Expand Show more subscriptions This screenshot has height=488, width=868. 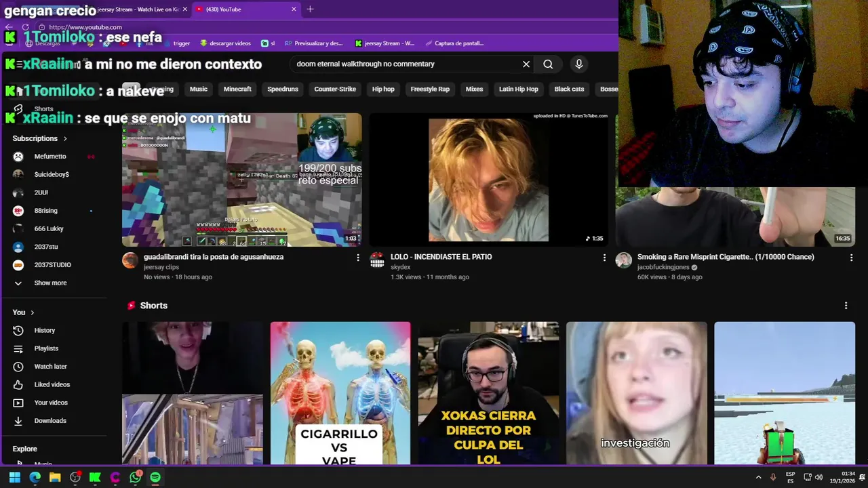pos(50,283)
